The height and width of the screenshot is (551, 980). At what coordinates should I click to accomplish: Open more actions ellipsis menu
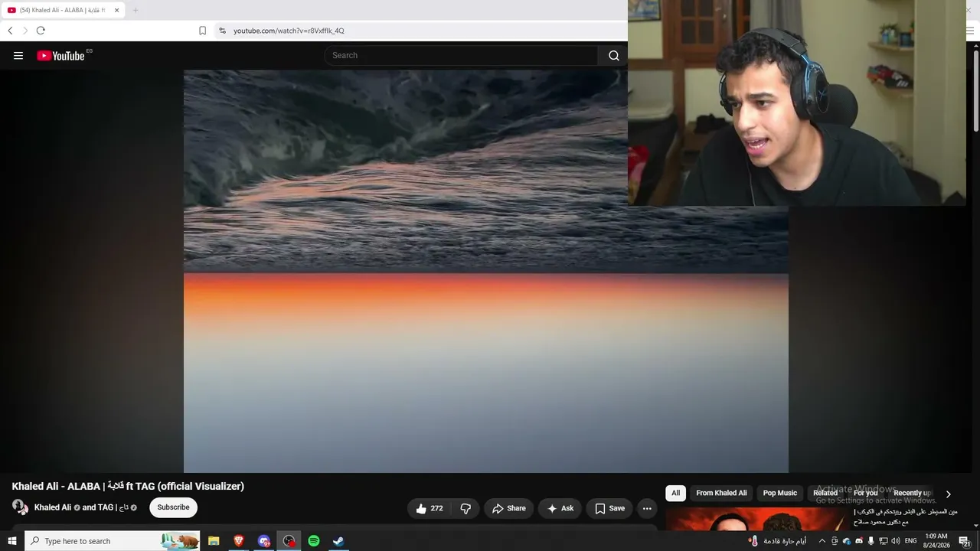pyautogui.click(x=647, y=508)
